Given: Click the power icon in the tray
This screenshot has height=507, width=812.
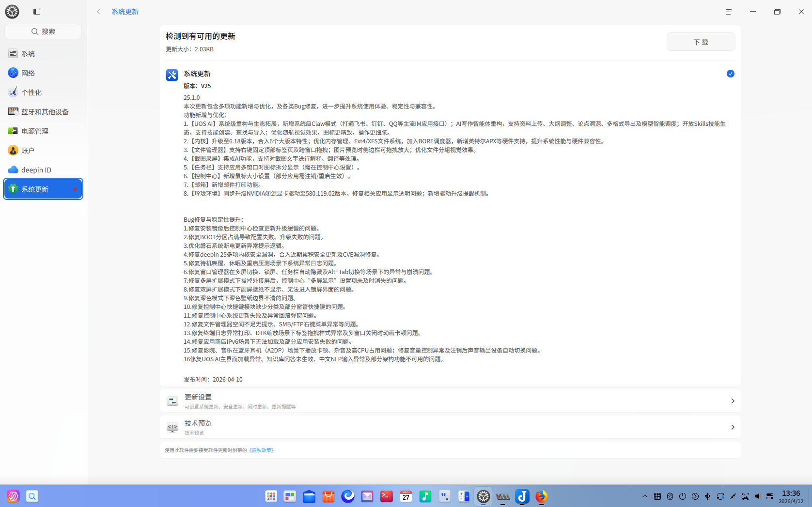Looking at the screenshot, I should [683, 496].
